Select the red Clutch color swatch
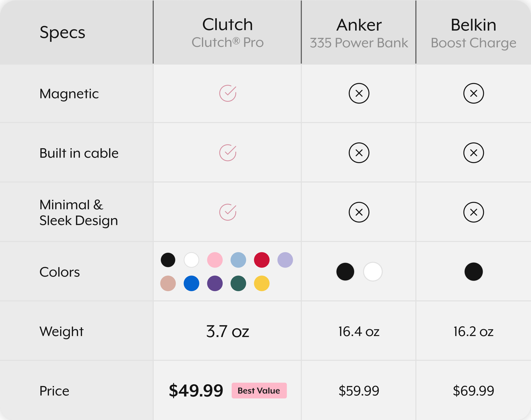The image size is (531, 420). (x=262, y=260)
